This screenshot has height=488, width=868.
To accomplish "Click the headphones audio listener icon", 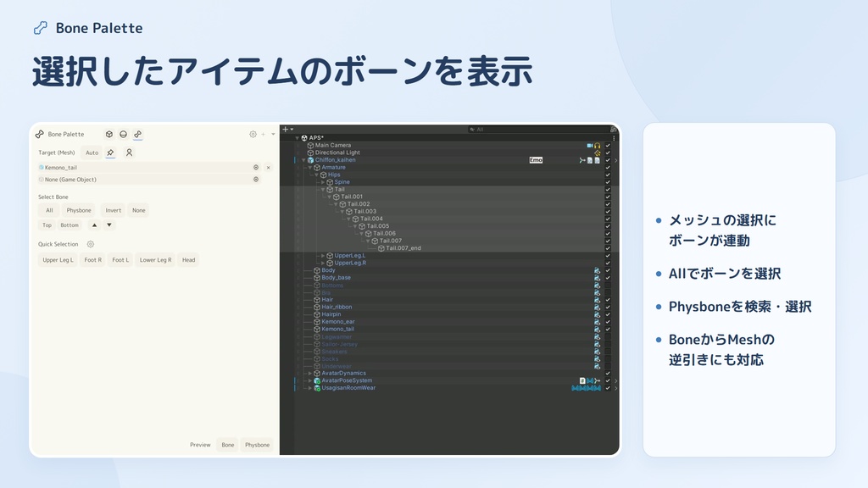I will click(x=598, y=146).
